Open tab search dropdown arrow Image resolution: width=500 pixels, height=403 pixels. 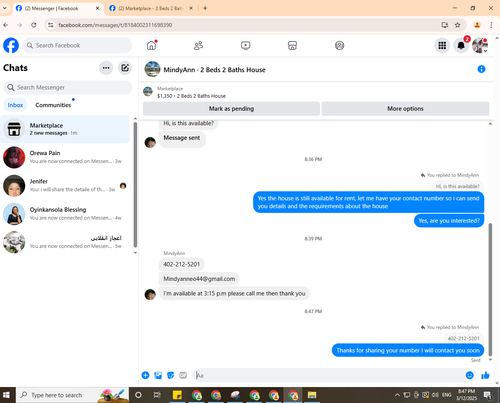click(5, 8)
